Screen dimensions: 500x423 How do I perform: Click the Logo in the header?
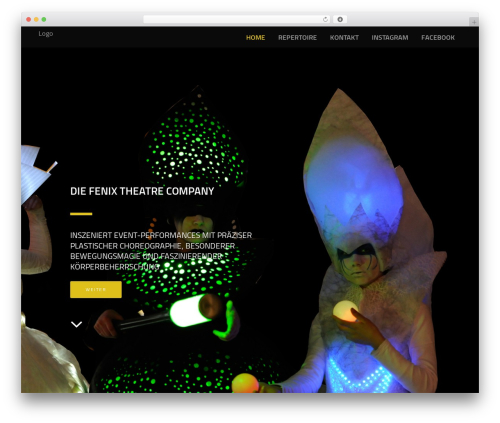tap(46, 34)
